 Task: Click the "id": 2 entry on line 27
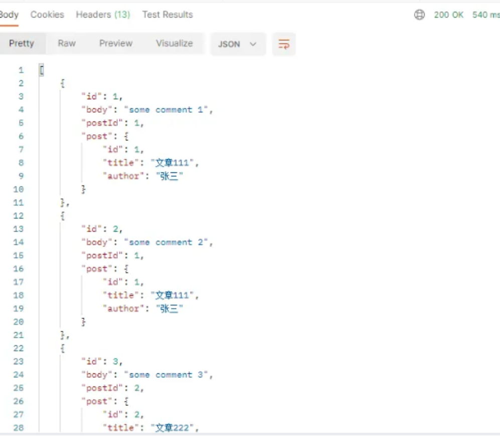point(123,414)
